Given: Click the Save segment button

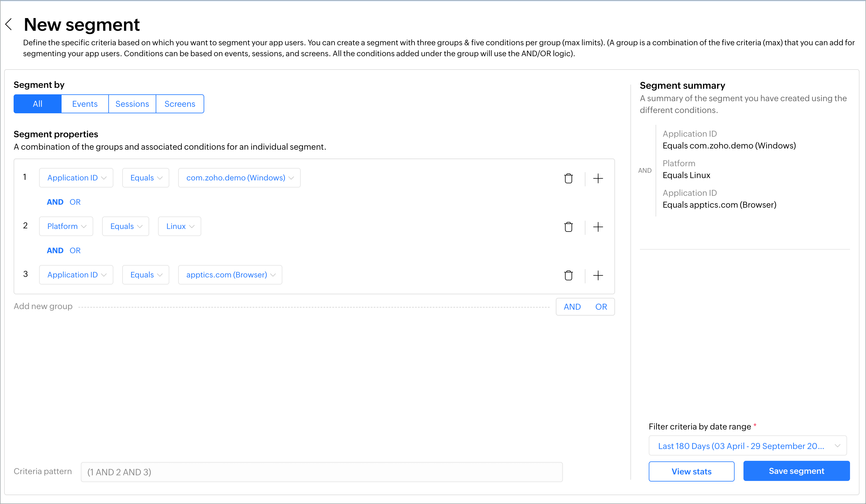Looking at the screenshot, I should click(x=796, y=471).
